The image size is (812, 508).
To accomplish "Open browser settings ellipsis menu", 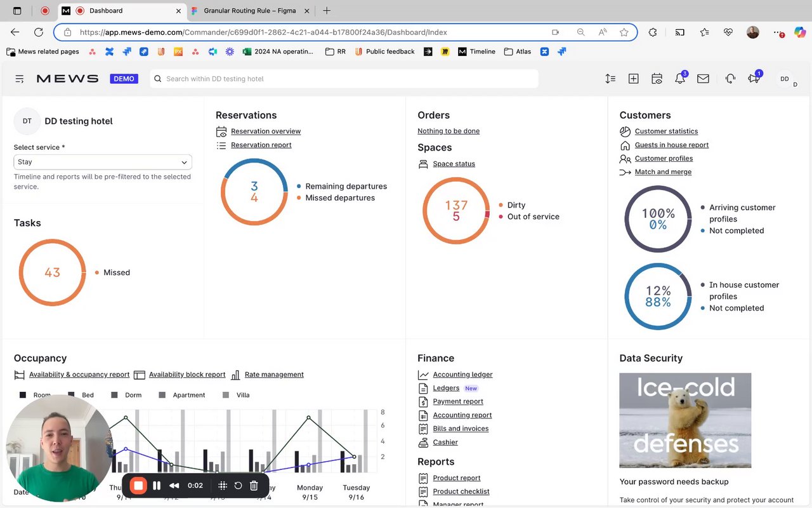I will coord(778,32).
